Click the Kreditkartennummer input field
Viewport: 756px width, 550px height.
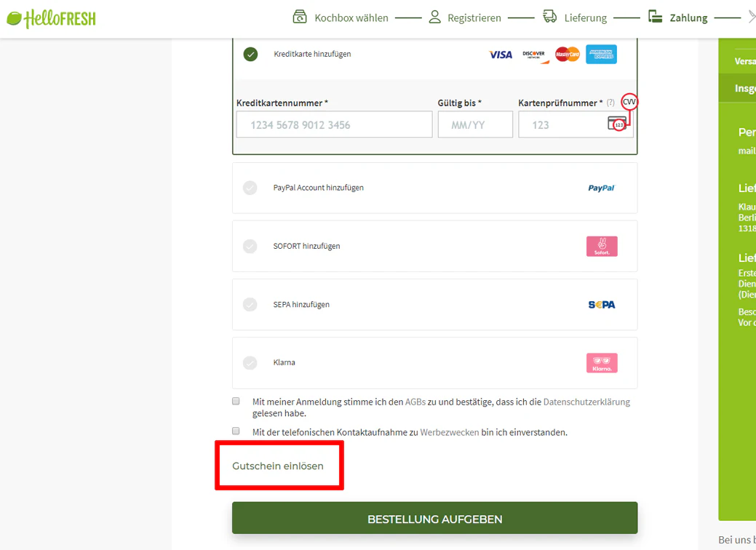[x=333, y=124]
